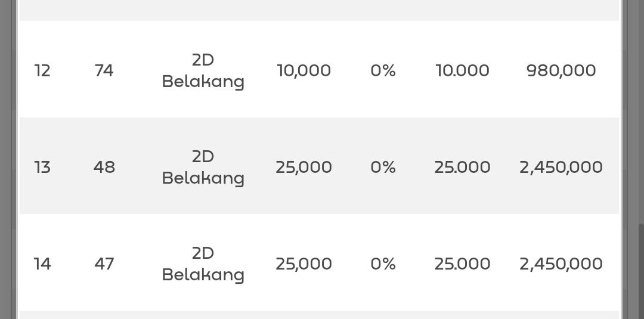Click the 25.000 payment value in row 13
Viewport: 644px width, 319px height.
coord(462,167)
